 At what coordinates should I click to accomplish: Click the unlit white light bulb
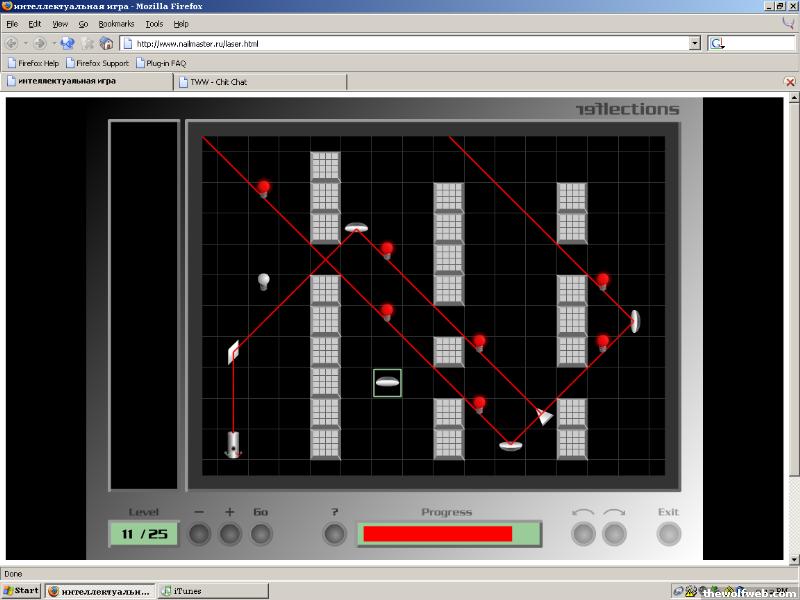264,281
